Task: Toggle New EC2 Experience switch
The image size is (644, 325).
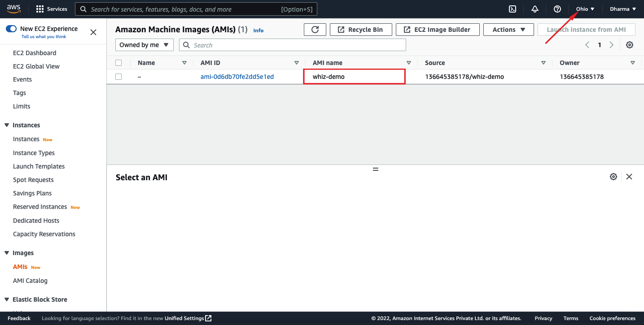Action: (11, 29)
